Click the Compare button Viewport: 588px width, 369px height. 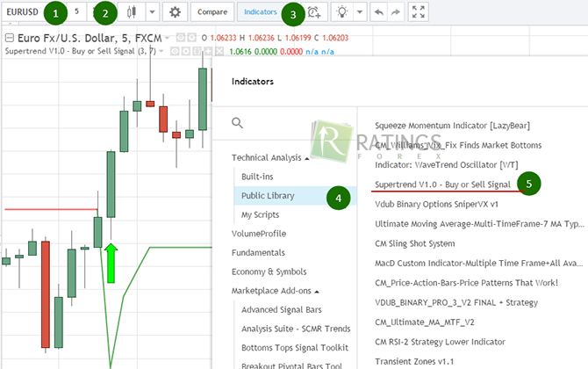(x=212, y=12)
